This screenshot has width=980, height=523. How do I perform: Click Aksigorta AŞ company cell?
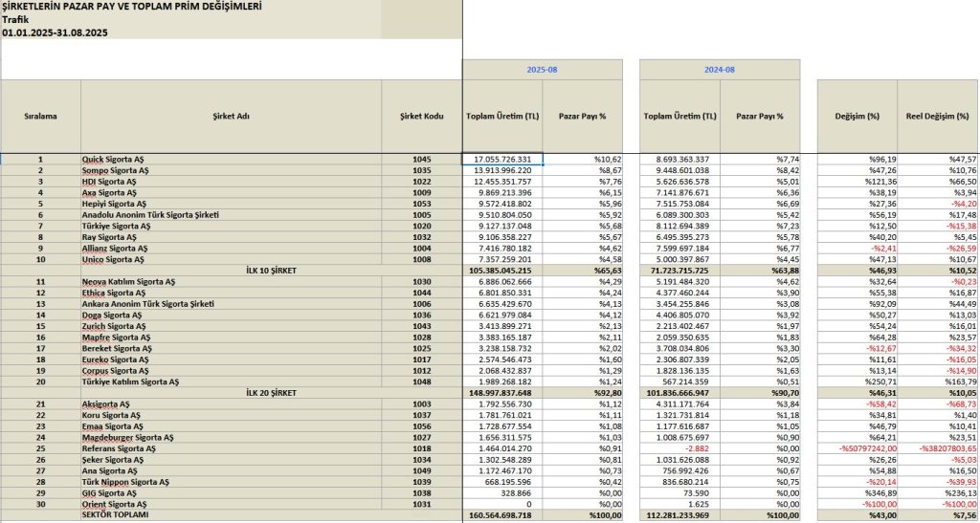[x=232, y=403]
